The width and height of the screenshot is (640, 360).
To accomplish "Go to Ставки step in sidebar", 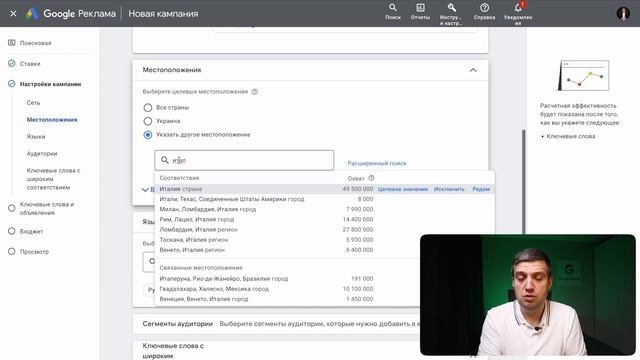I will pyautogui.click(x=30, y=64).
